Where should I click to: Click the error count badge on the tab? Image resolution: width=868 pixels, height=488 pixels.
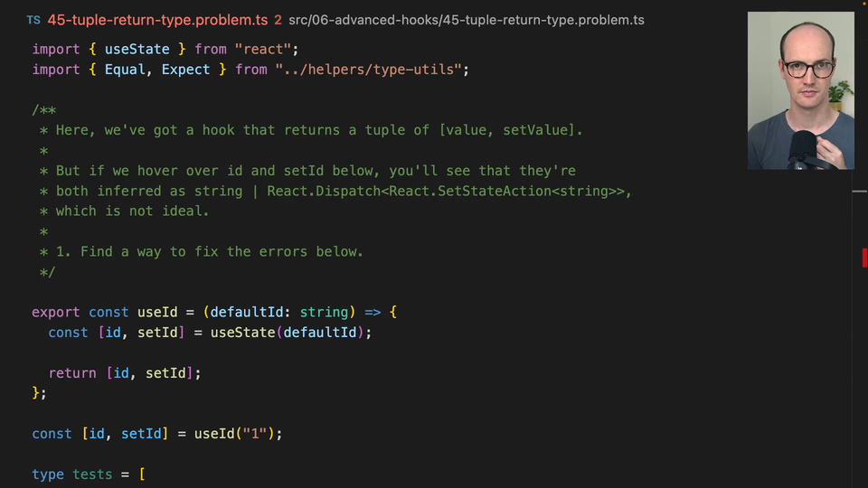point(278,20)
